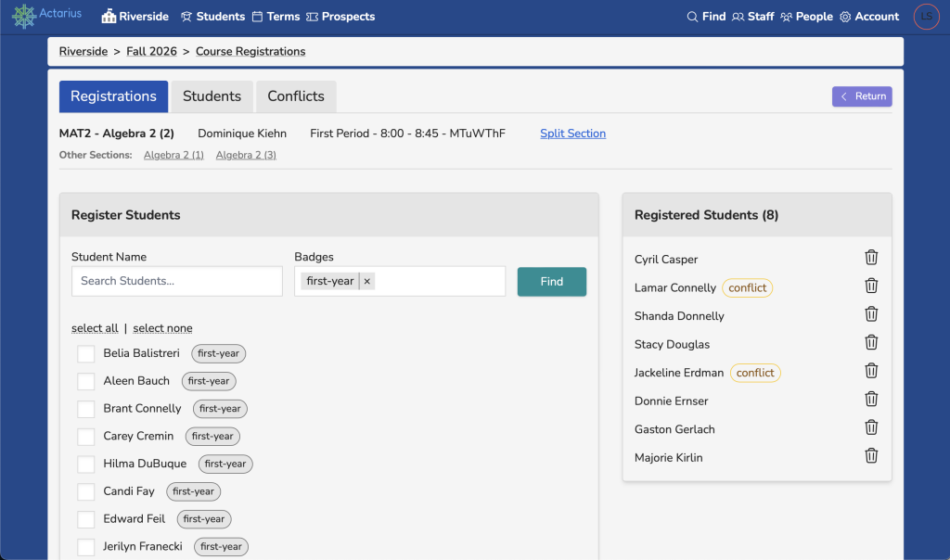Click the Return button
The width and height of the screenshot is (950, 560).
click(x=862, y=96)
